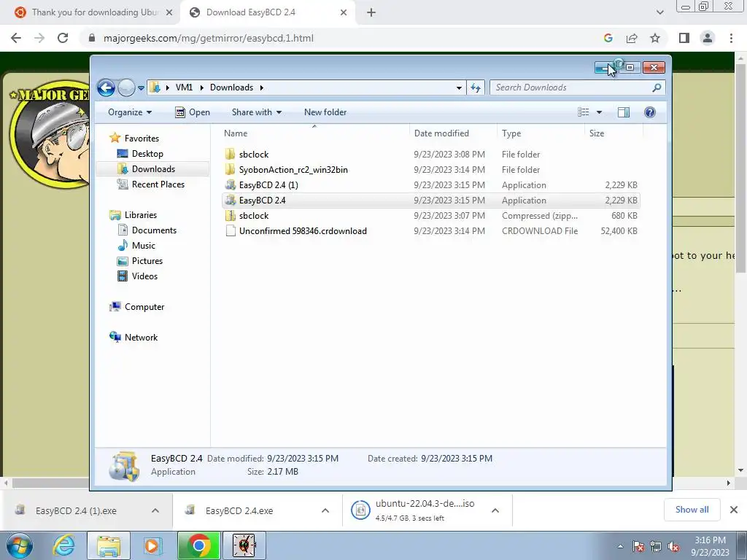The height and width of the screenshot is (560, 747).
Task: Open Chrome's three-dot menu
Action: [731, 38]
